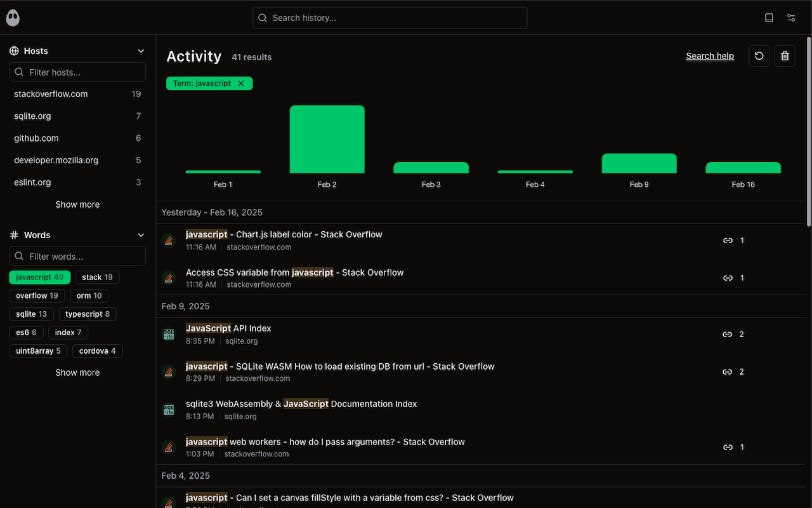Open 'sqlite3 WebAssembly & JavaScript Documentation Index' entry

pyautogui.click(x=301, y=404)
